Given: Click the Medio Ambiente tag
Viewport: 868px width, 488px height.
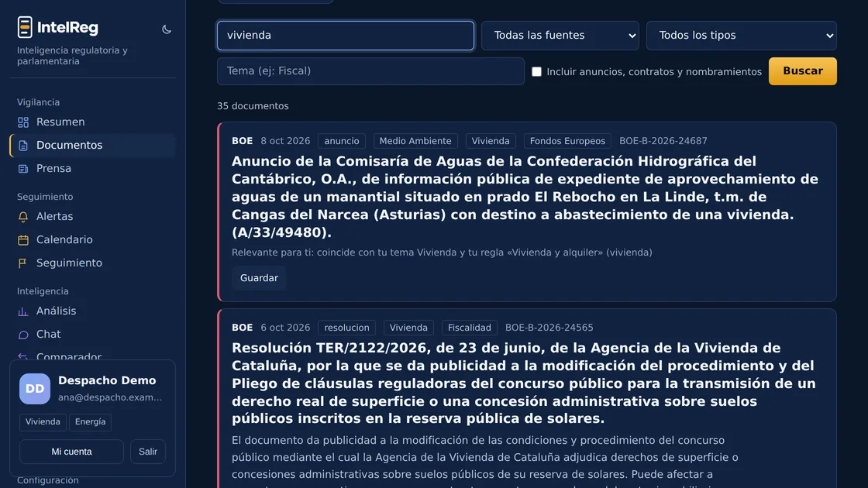Looking at the screenshot, I should tap(415, 141).
